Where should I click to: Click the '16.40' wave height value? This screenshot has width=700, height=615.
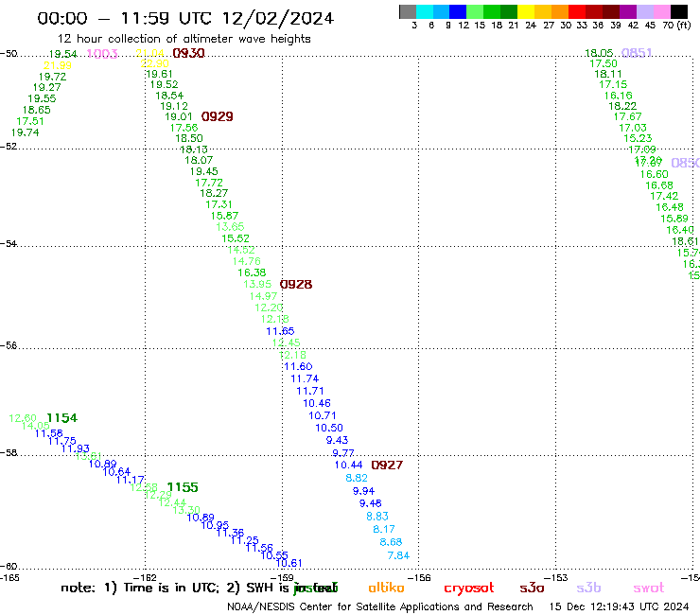tap(680, 230)
